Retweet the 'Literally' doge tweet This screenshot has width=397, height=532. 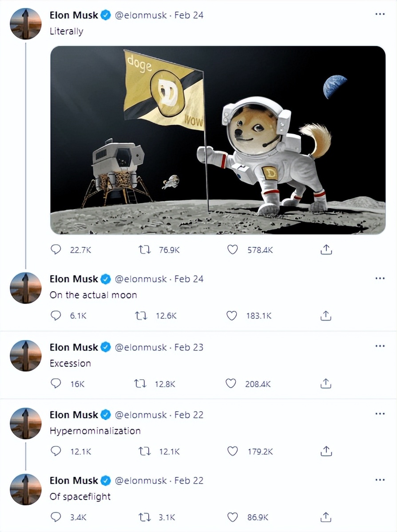(145, 250)
